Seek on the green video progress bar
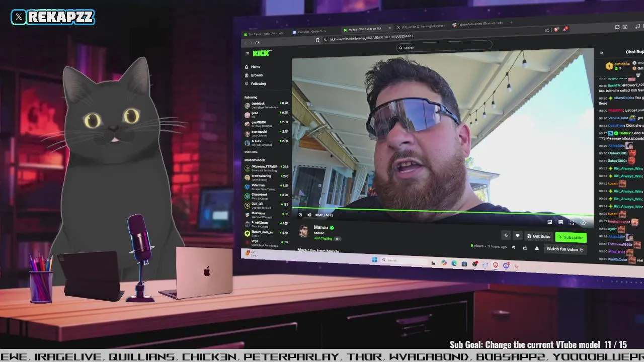 [x=443, y=211]
